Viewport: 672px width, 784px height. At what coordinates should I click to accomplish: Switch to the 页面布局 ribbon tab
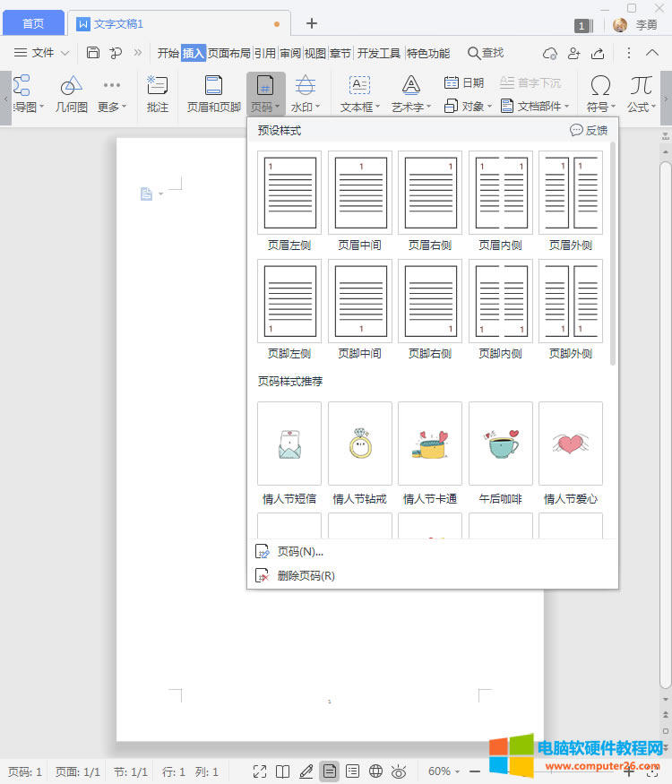click(229, 53)
